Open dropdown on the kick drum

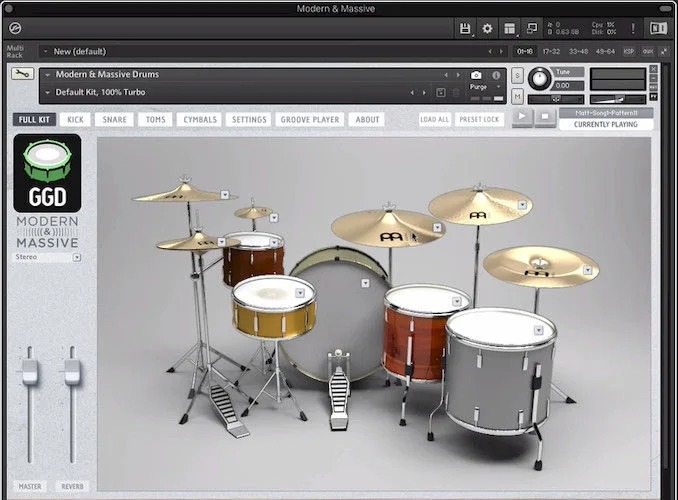(x=366, y=283)
